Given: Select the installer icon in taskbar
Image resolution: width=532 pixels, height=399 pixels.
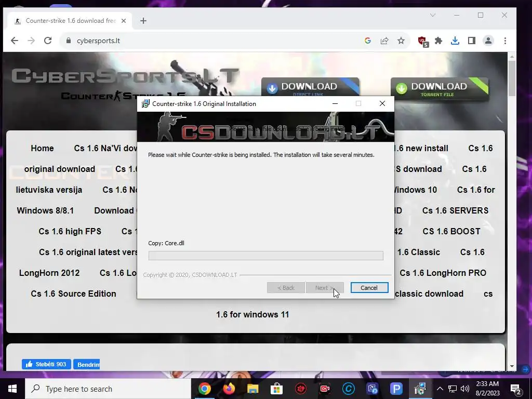Looking at the screenshot, I should click(x=420, y=389).
